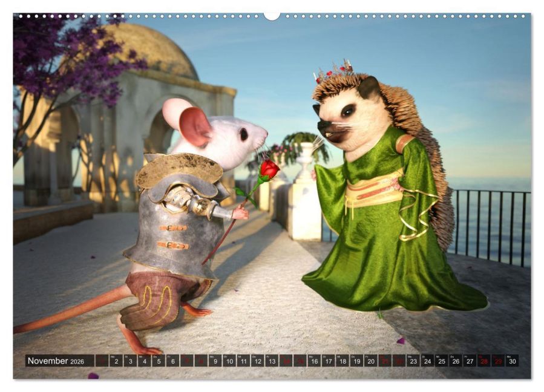This screenshot has width=544, height=392.
Task: Click the red-marked day 28
Action: coord(483,361)
